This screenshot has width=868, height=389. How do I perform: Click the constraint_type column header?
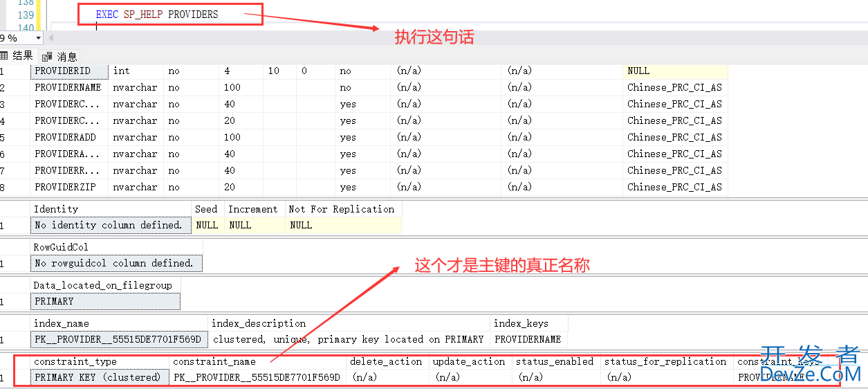pos(100,361)
